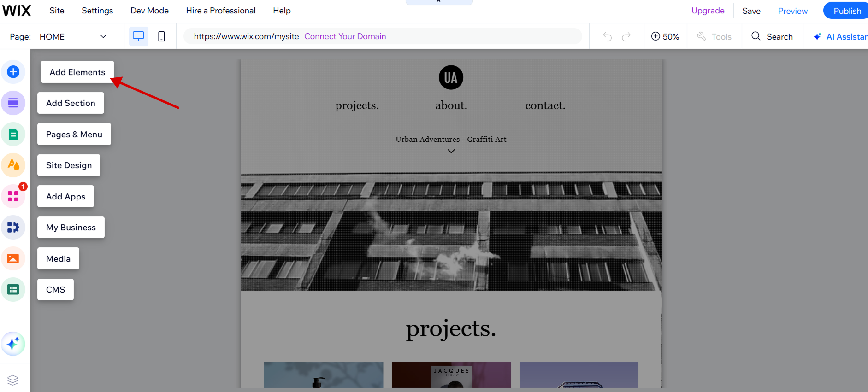Click Connect Your Domain link
This screenshot has width=868, height=392.
345,36
